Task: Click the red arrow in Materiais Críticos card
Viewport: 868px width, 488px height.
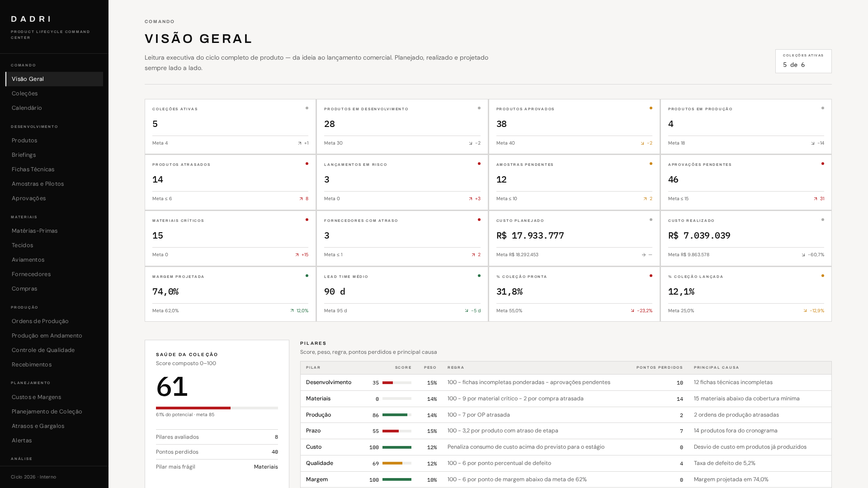Action: (297, 255)
